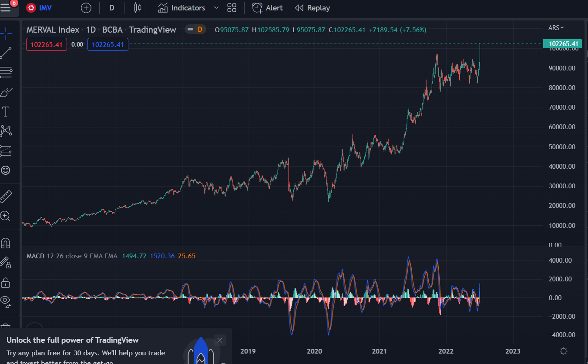Pick the emoji icons tool
This screenshot has width=588, height=364.
tap(6, 170)
